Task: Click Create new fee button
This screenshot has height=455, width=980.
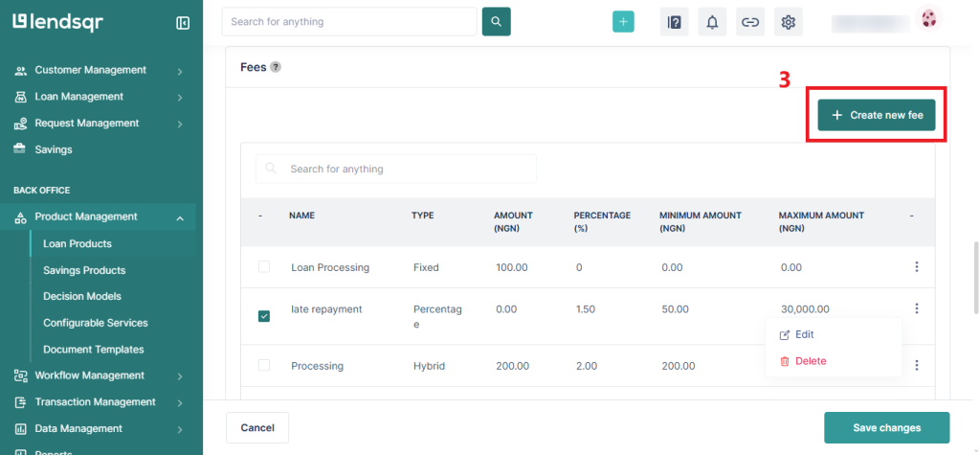Action: tap(877, 115)
